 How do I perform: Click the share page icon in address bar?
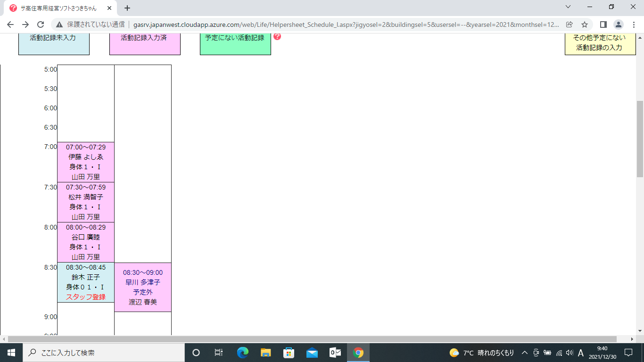[x=570, y=25]
